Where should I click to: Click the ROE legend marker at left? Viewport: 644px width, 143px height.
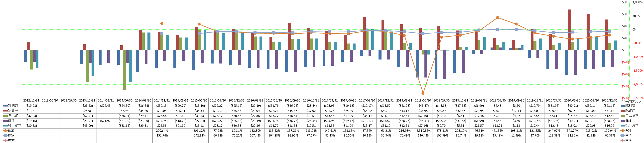pos(5,130)
